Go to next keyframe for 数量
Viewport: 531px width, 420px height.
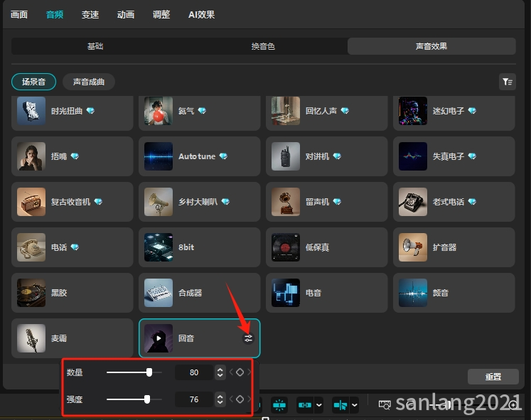click(249, 372)
